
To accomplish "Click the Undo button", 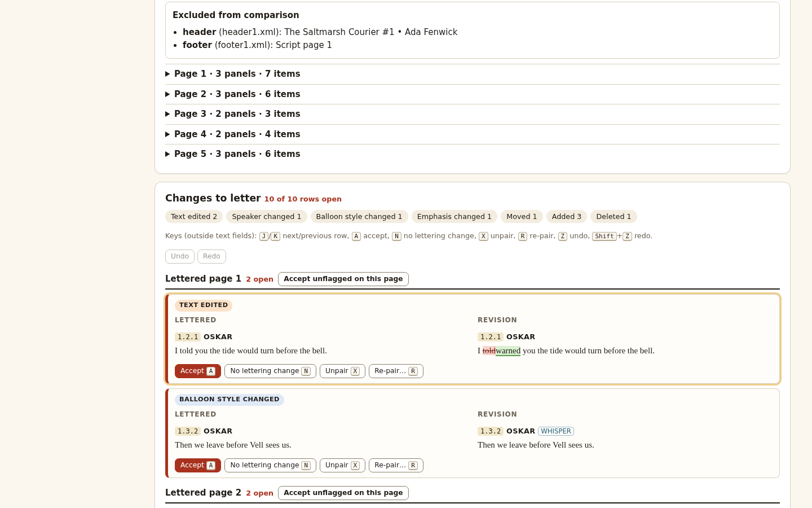I will 180,256.
